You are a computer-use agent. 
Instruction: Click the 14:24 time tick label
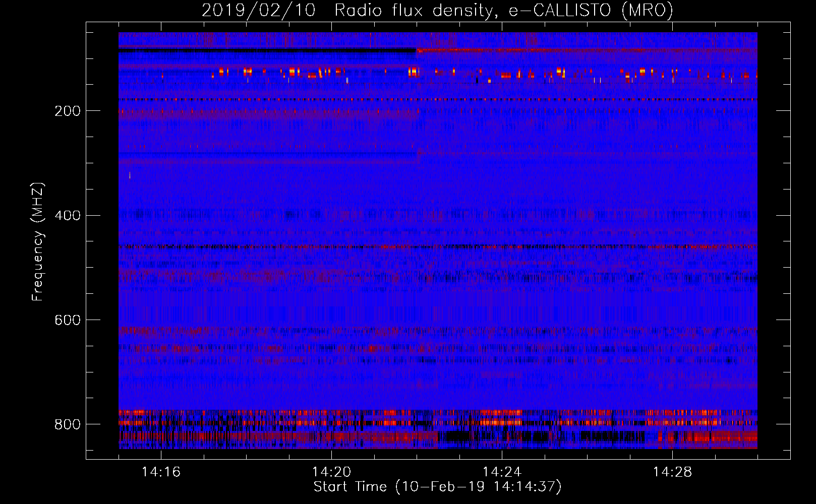tap(502, 472)
